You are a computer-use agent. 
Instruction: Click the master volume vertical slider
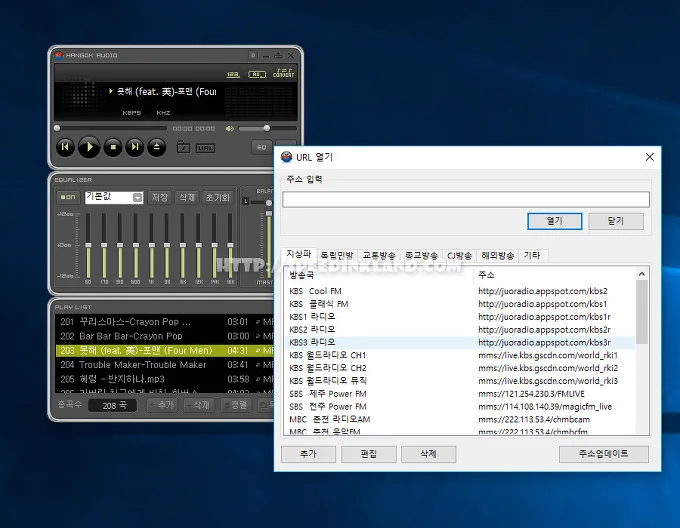pyautogui.click(x=269, y=245)
